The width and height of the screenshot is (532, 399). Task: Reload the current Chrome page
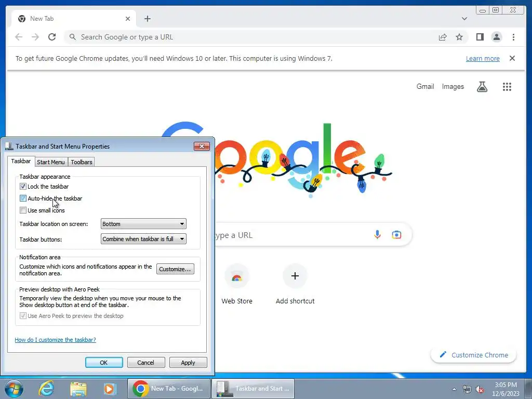pos(52,37)
